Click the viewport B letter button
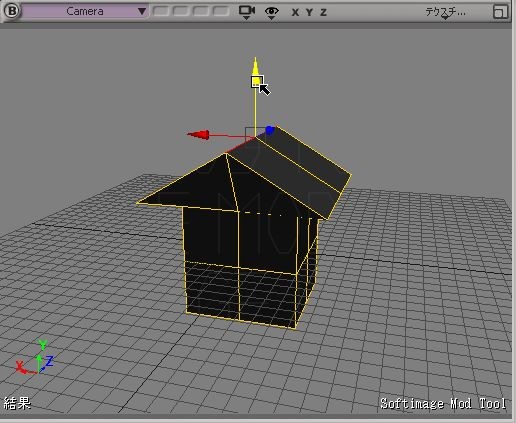Image resolution: width=516 pixels, height=423 pixels. coord(11,11)
